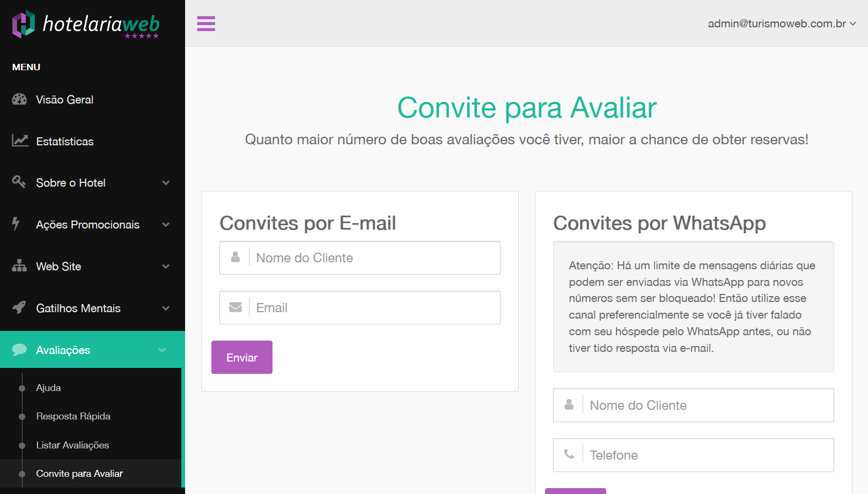Click the hotelariaweb logo

(x=86, y=24)
